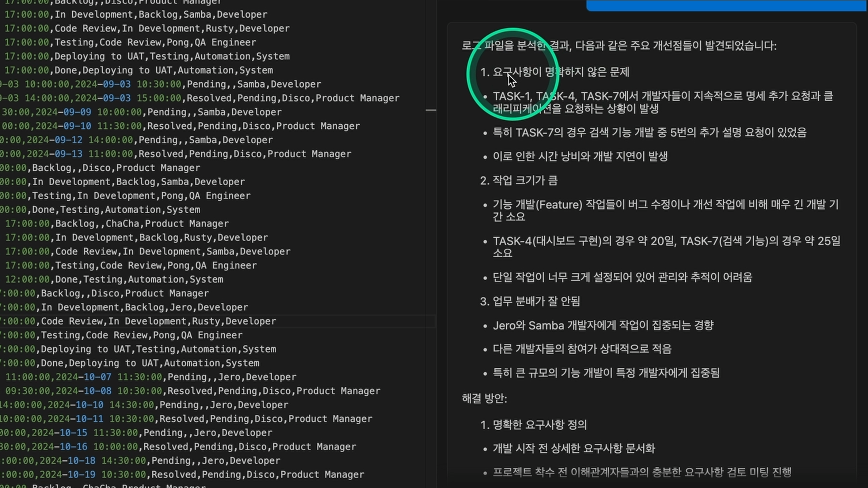Click the bullet '이로 인한 시간 낭비와 개발 지연이 발생'
Image resolution: width=868 pixels, height=488 pixels.
coord(580,157)
